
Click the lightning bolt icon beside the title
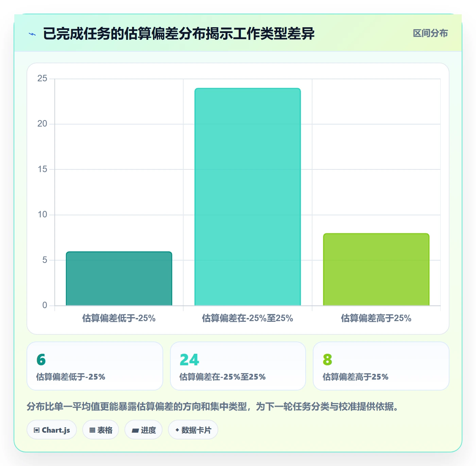pos(32,34)
